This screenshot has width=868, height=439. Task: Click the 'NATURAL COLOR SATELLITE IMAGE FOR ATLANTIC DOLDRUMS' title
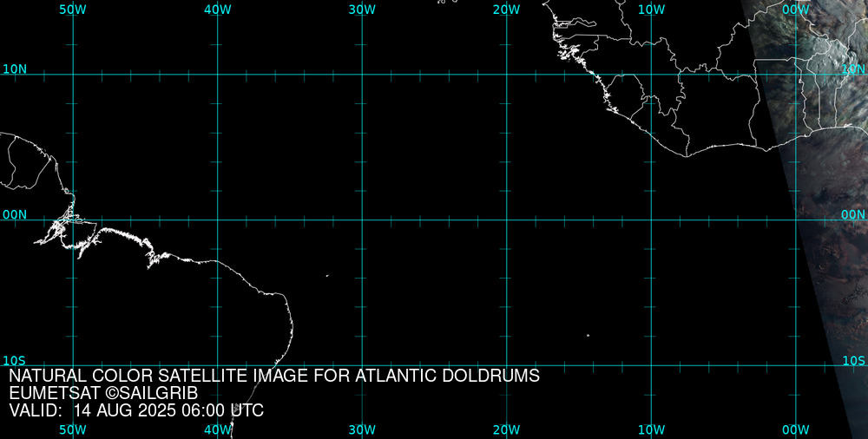pos(274,376)
